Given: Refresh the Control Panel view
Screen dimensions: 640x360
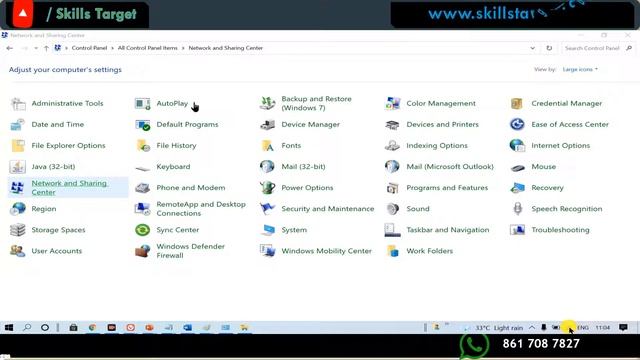Looking at the screenshot, I should (549, 48).
